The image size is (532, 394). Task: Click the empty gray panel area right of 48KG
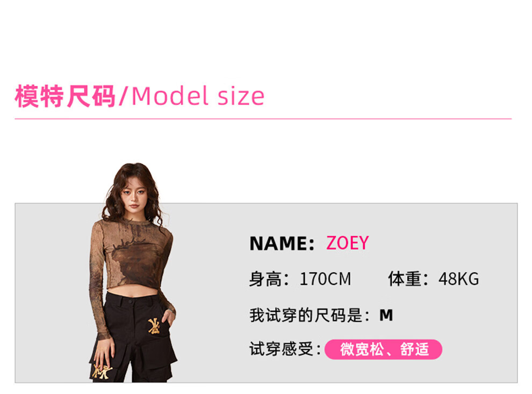498,279
